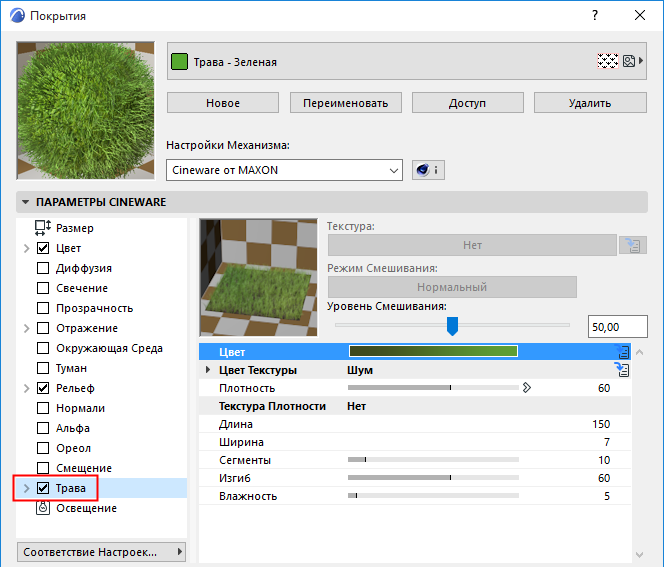
Task: Click the green gradient Цвет swatch
Action: tap(433, 351)
